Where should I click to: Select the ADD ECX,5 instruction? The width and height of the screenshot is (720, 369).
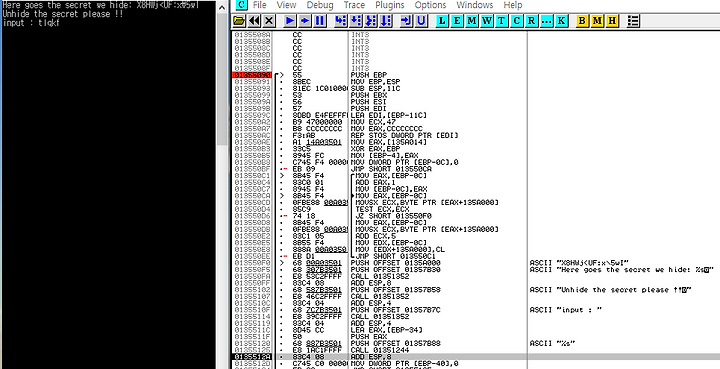373,235
